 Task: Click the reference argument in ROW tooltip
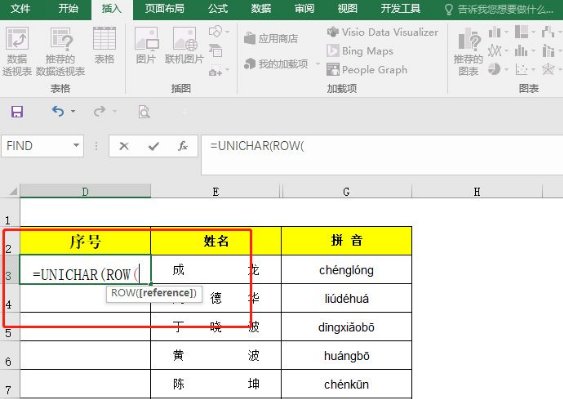(166, 293)
